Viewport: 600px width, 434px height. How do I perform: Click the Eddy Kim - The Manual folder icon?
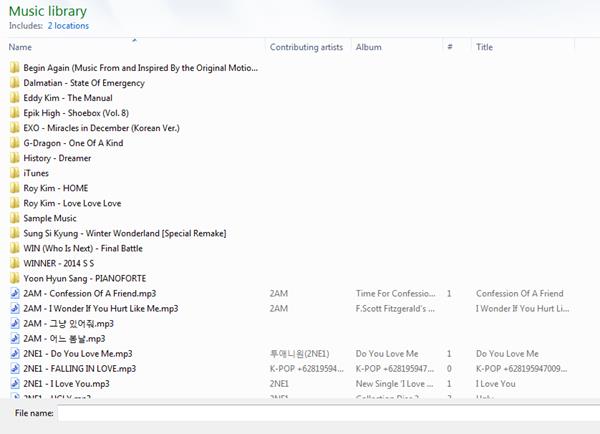pyautogui.click(x=15, y=98)
